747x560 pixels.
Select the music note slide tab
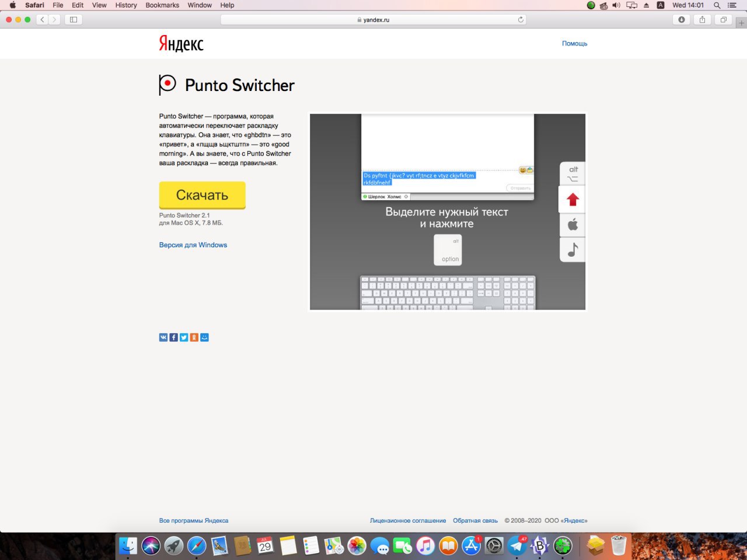pyautogui.click(x=573, y=250)
